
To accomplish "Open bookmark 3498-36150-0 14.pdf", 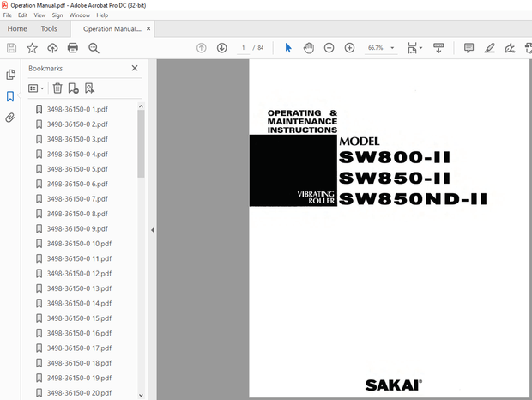I will [79, 303].
